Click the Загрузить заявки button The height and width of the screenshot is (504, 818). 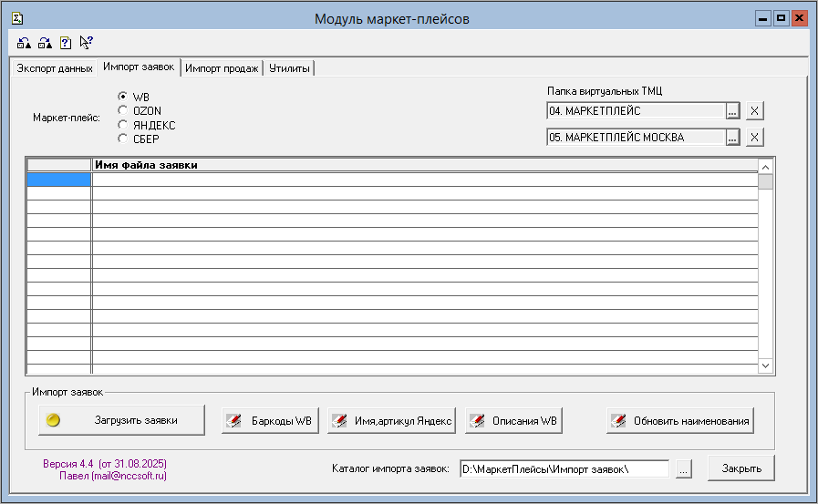coord(122,421)
